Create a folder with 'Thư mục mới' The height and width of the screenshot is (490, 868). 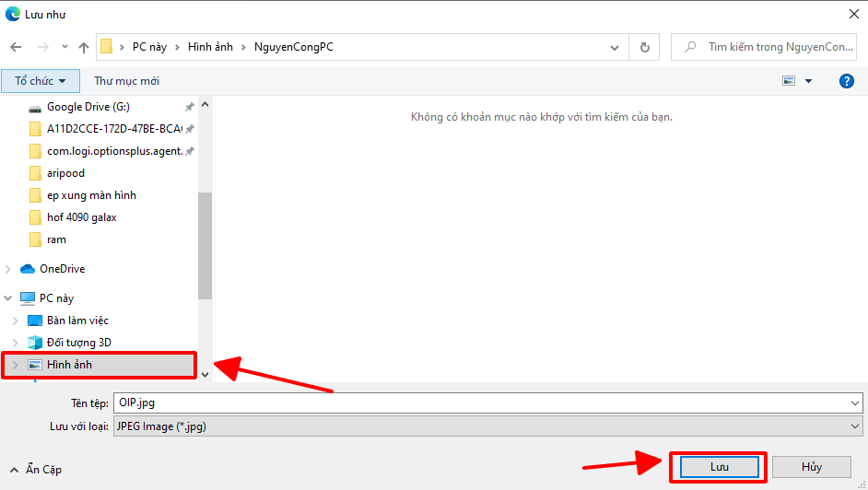pyautogui.click(x=127, y=81)
